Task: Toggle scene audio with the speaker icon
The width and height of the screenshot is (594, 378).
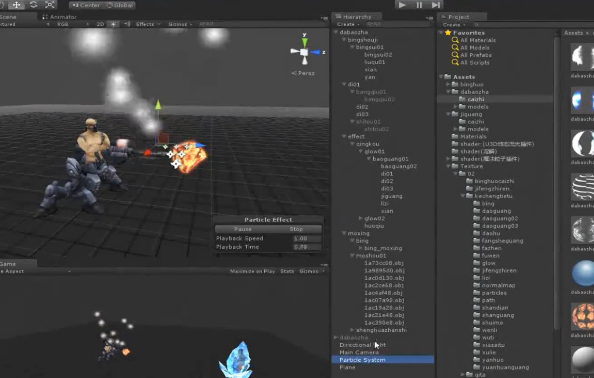Action: [x=127, y=24]
